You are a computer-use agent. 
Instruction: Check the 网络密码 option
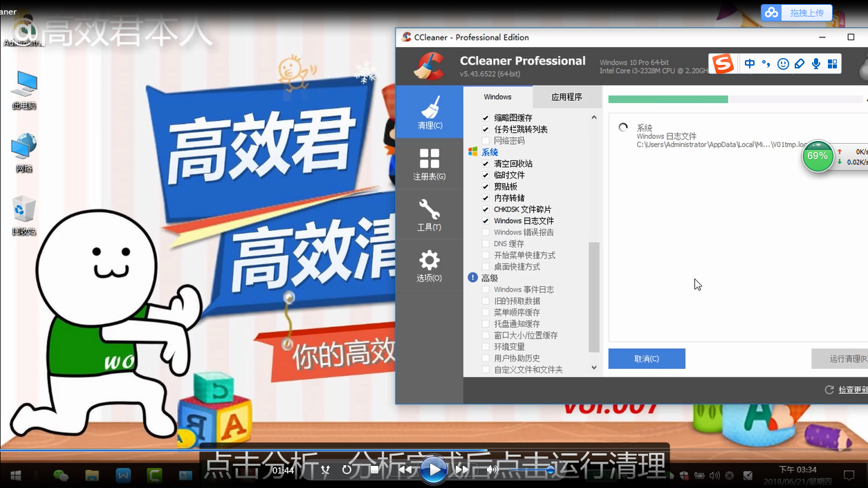[x=486, y=141]
